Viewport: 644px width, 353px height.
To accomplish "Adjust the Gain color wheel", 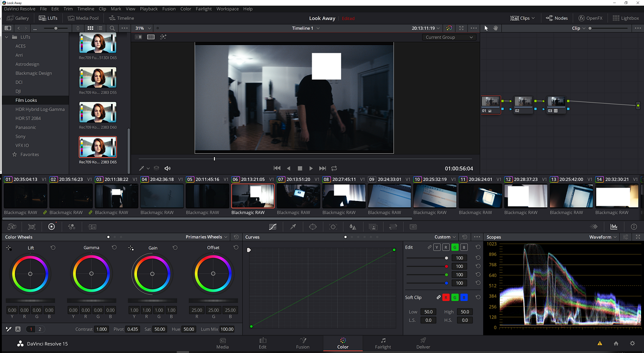I will [x=152, y=274].
